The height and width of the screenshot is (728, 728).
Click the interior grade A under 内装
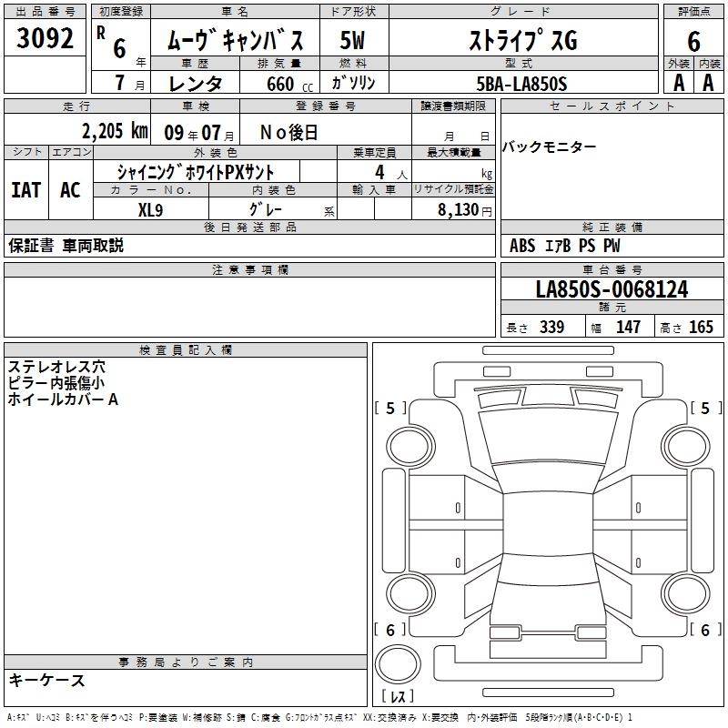coord(708,82)
